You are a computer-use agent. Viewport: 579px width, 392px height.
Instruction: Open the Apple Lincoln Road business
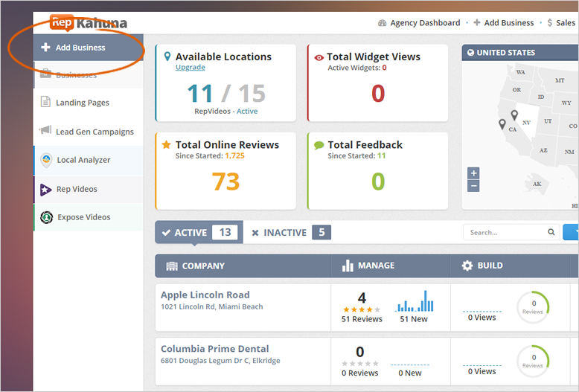point(205,295)
